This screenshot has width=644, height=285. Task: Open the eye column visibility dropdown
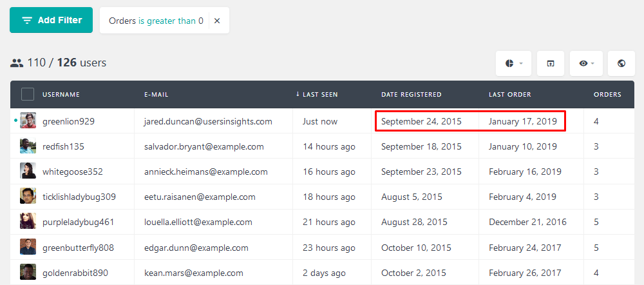click(586, 63)
